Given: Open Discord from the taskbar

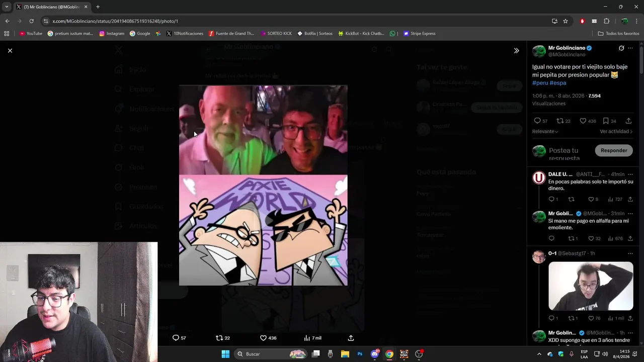Looking at the screenshot, I should click(x=375, y=354).
